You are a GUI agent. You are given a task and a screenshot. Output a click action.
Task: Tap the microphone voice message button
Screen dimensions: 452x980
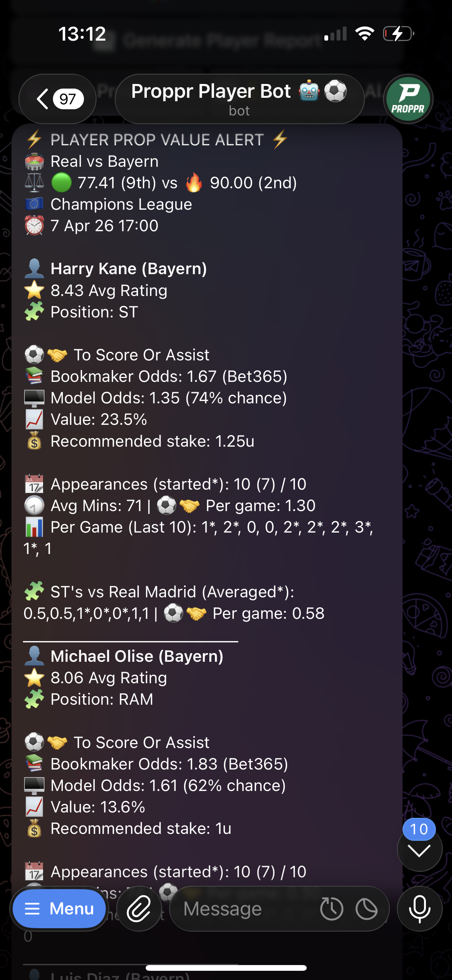click(x=419, y=909)
